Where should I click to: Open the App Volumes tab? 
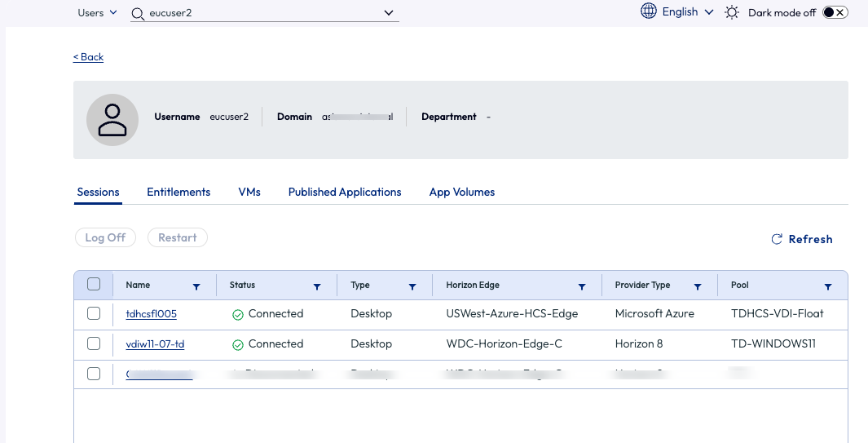(462, 192)
